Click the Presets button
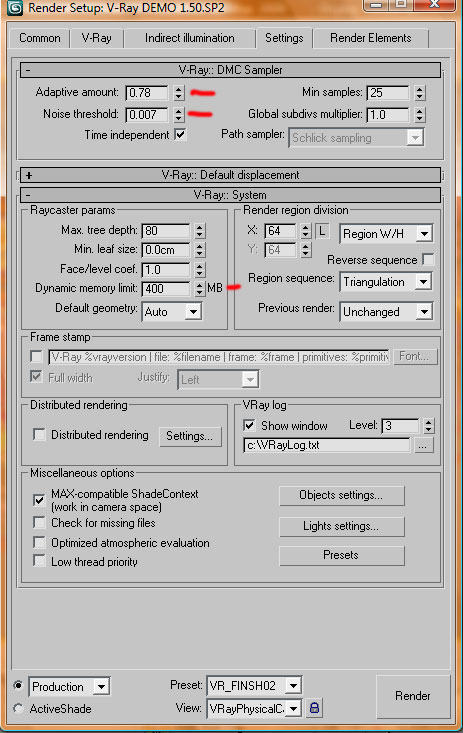This screenshot has height=733, width=463. pos(341,555)
